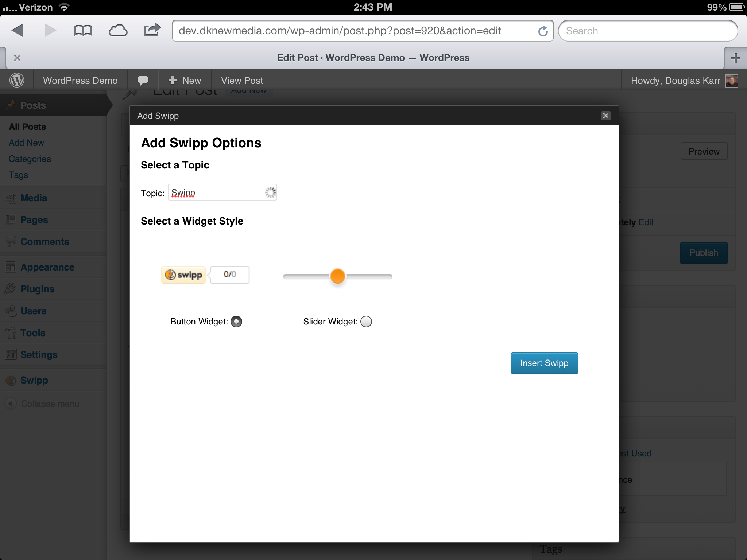The image size is (747, 560).
Task: Select the Slider Widget radio button
Action: tap(366, 322)
